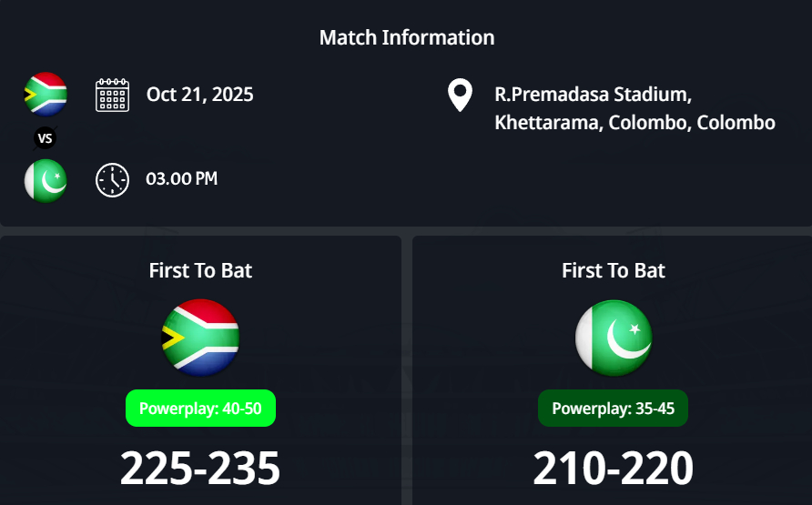Click the Match Information heading
The image size is (812, 505).
click(x=407, y=38)
